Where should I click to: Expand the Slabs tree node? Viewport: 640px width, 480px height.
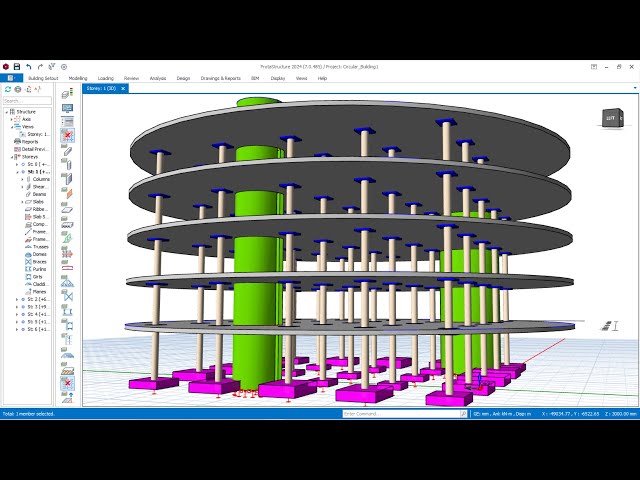tap(22, 202)
